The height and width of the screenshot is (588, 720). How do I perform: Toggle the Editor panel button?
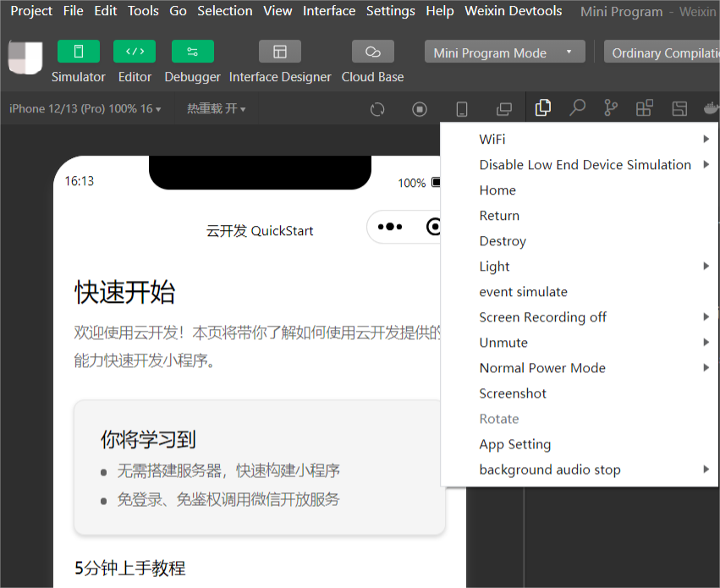(x=135, y=51)
